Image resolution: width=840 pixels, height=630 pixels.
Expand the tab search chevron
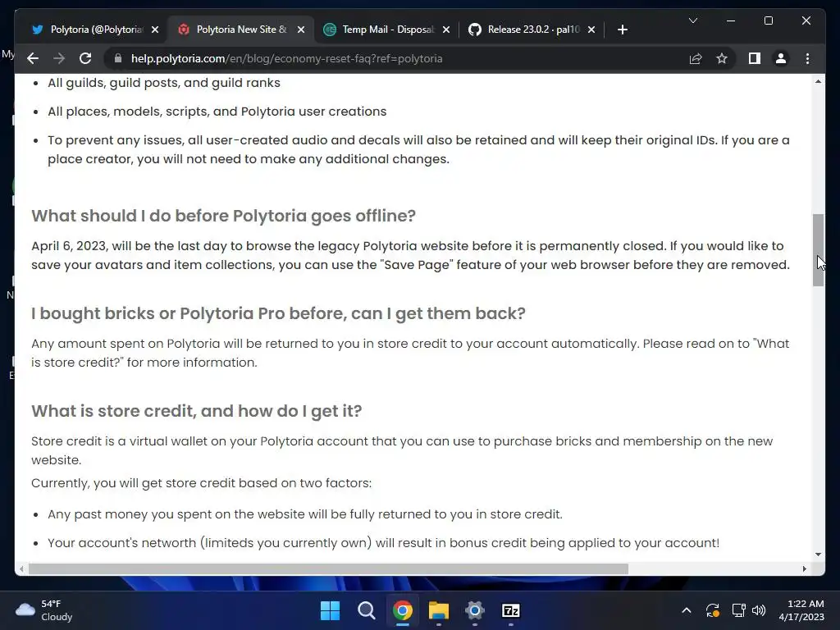click(692, 21)
